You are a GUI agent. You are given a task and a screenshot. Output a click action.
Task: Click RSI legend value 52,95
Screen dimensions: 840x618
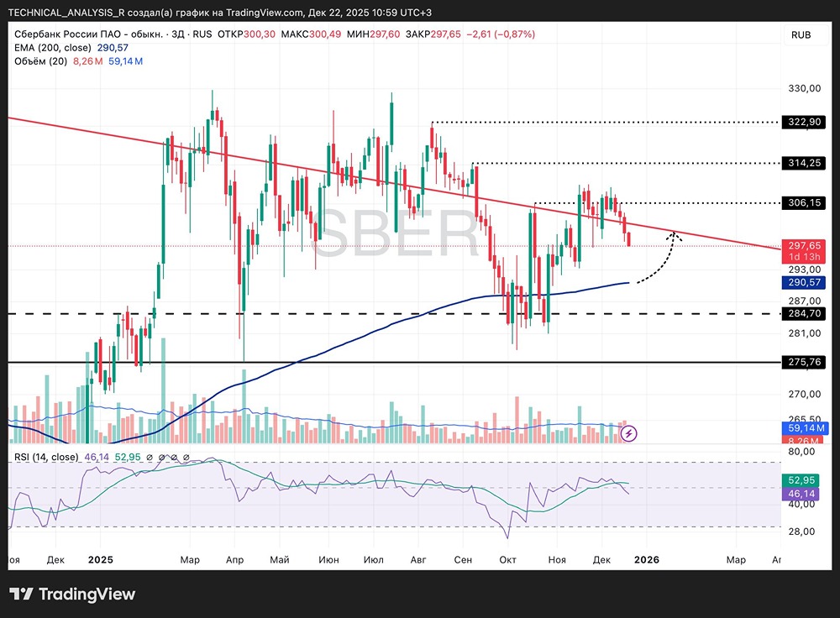pos(128,458)
